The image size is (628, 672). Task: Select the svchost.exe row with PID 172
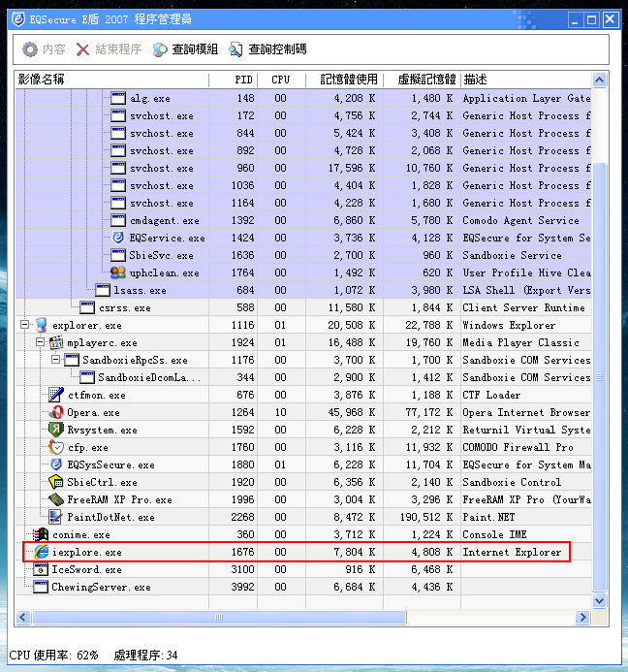click(303, 115)
